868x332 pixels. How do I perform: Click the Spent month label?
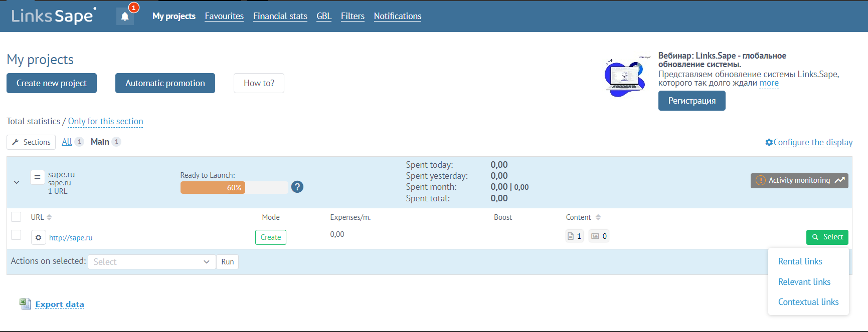[431, 187]
